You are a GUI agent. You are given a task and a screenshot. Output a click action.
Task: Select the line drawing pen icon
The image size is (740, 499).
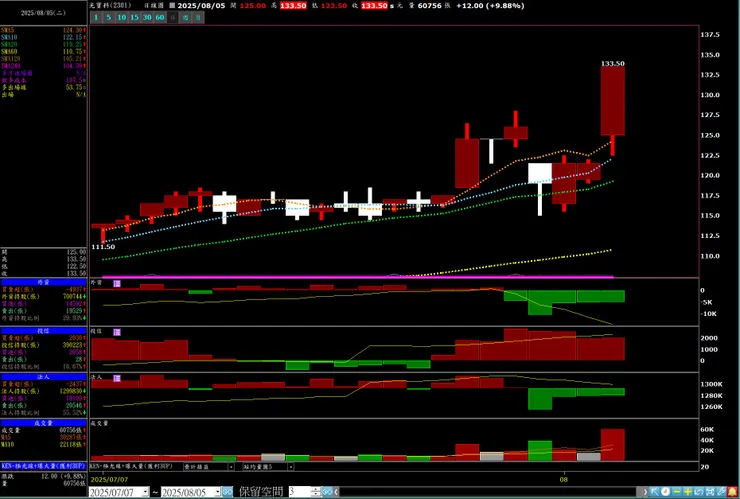722,491
